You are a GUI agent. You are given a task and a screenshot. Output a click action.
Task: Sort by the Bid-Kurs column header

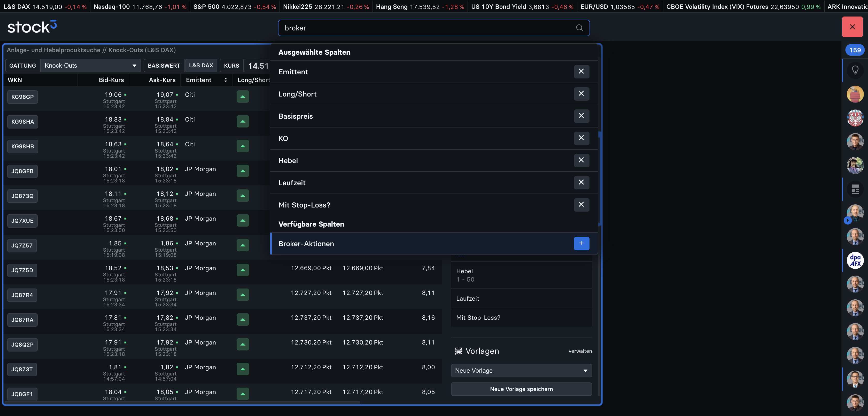click(x=111, y=80)
